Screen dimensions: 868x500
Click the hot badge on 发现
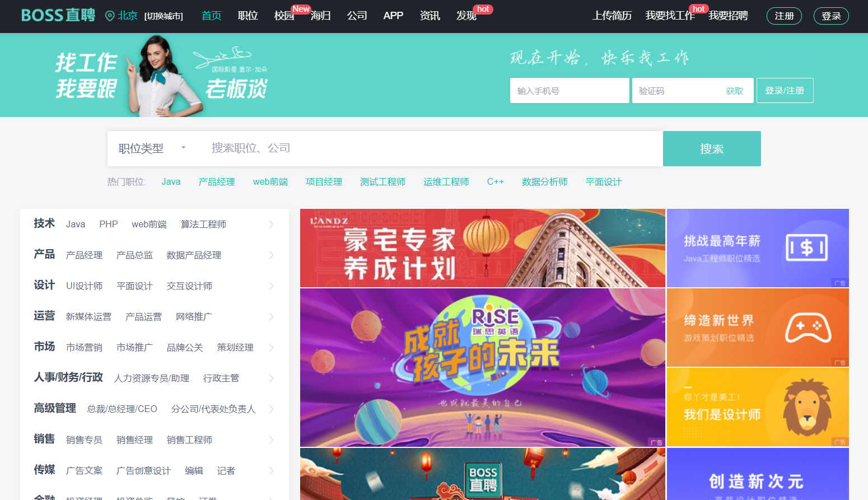483,9
